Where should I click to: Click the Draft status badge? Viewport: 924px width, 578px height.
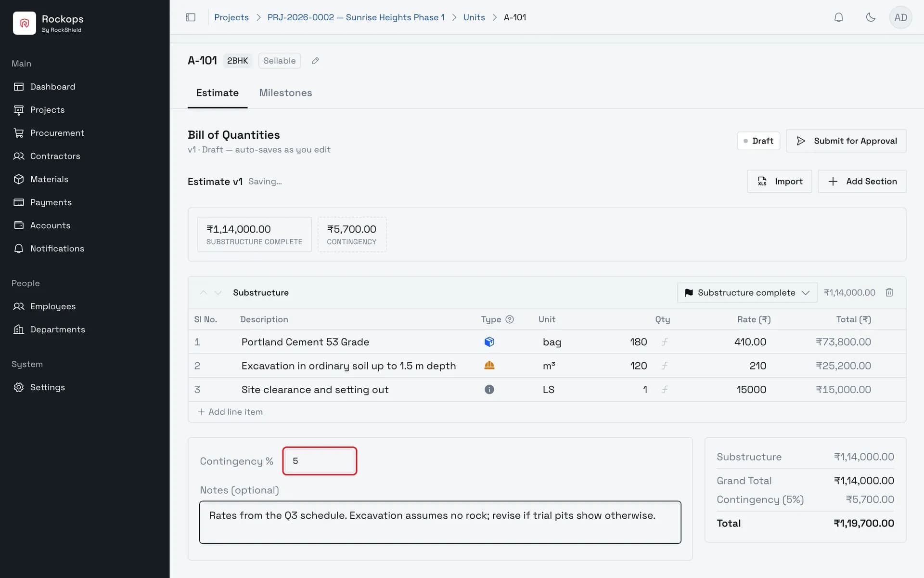tap(758, 141)
